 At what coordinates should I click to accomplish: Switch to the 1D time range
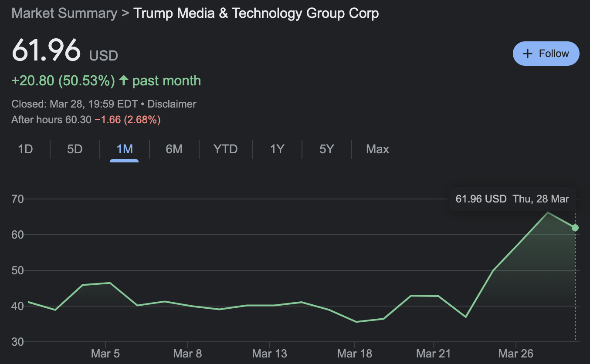[25, 149]
